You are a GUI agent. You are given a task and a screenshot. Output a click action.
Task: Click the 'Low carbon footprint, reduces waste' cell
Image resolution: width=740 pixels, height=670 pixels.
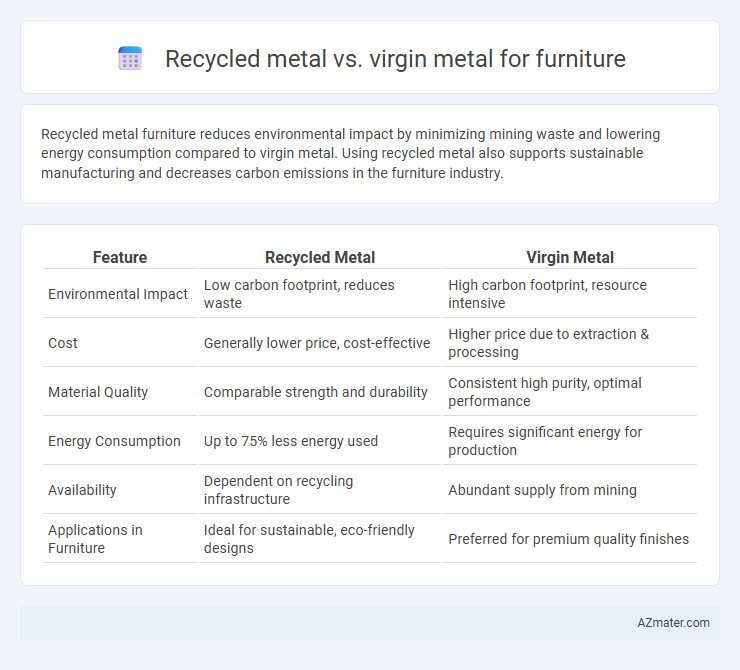(x=320, y=294)
